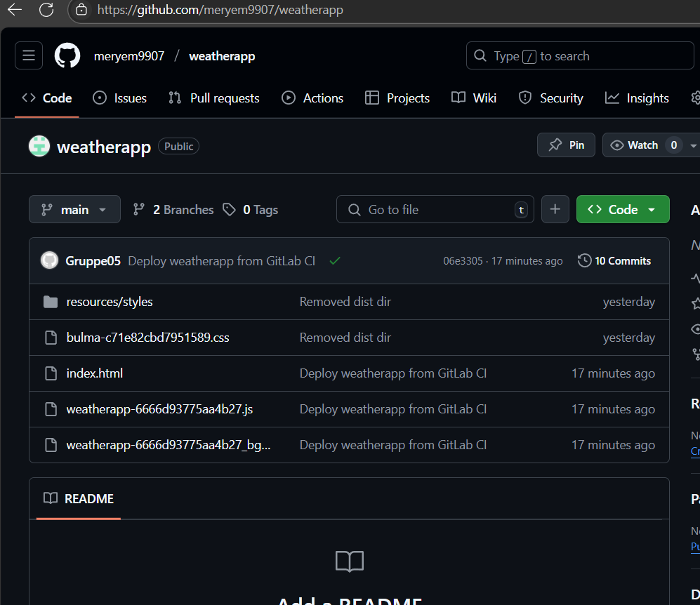Image resolution: width=700 pixels, height=605 pixels.
Task: Go to the GitHub homepage logo
Action: (67, 55)
